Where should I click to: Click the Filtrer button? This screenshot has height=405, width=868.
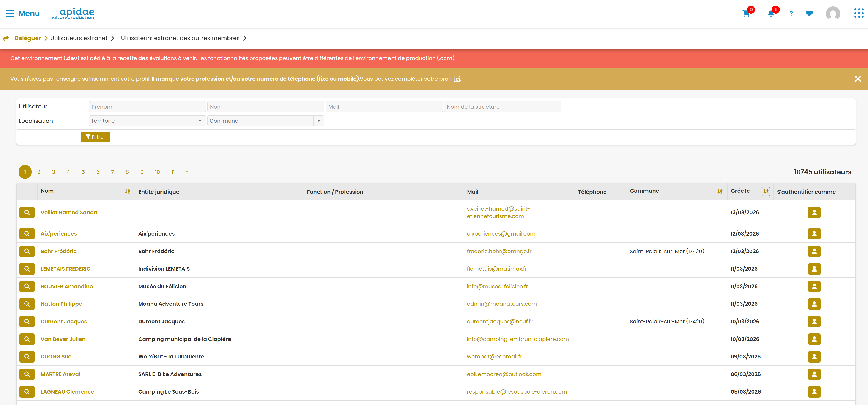tap(95, 137)
